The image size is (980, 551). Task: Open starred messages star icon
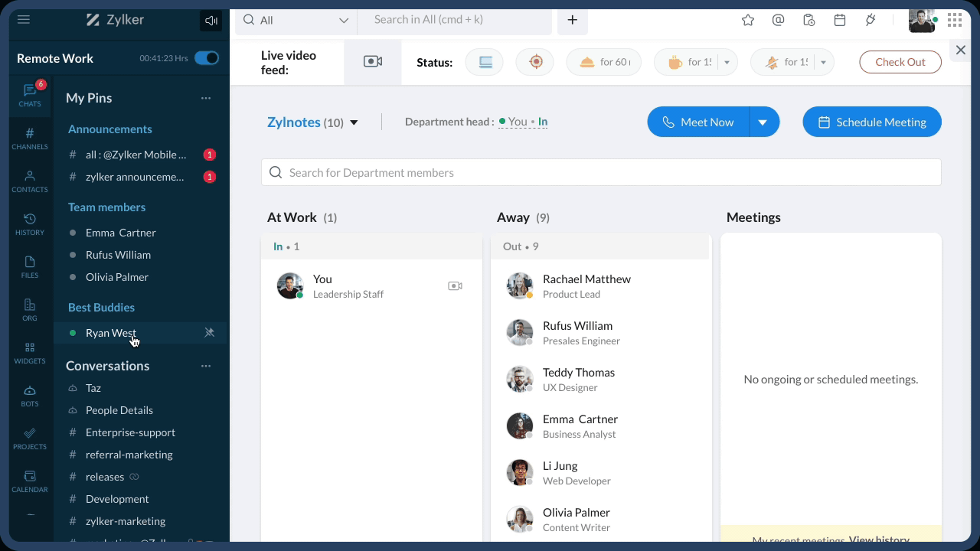pos(748,21)
